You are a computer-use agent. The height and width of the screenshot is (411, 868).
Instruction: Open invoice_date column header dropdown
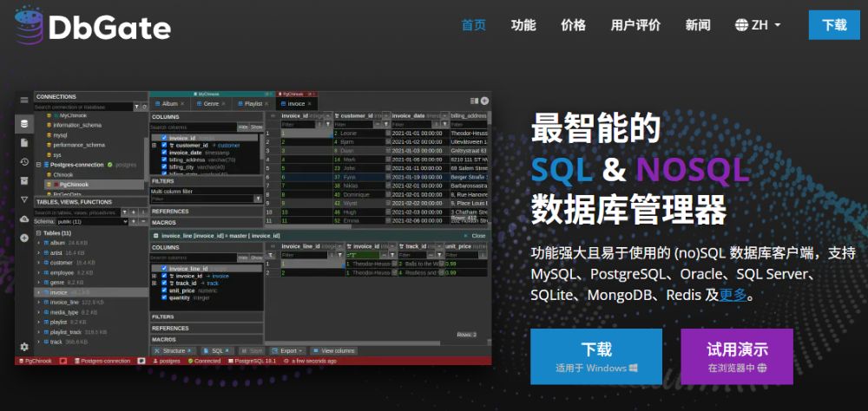coord(444,115)
